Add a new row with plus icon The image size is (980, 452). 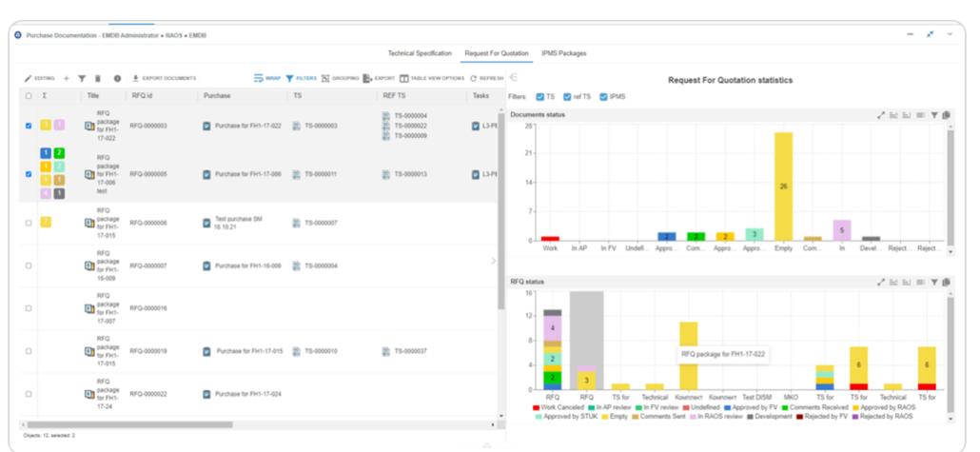[67, 78]
